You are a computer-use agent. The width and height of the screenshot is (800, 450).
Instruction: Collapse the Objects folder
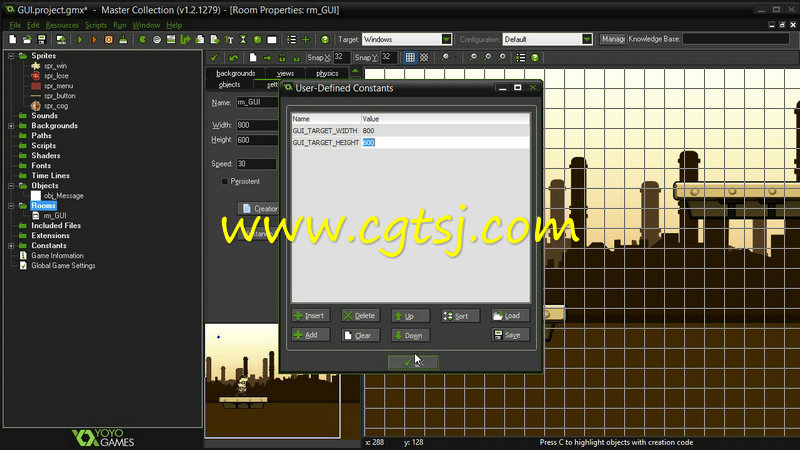11,186
